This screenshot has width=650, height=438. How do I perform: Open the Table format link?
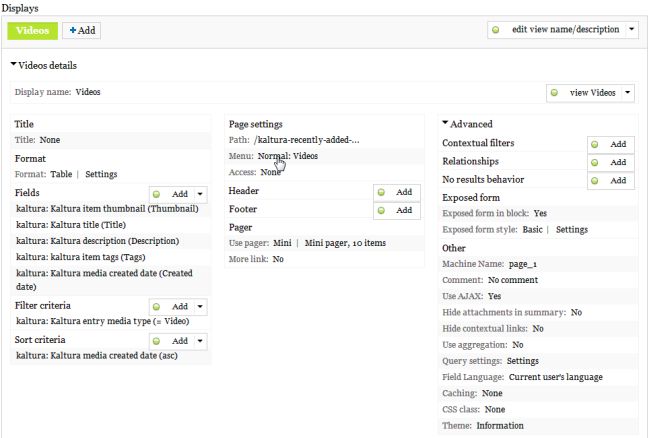click(61, 174)
